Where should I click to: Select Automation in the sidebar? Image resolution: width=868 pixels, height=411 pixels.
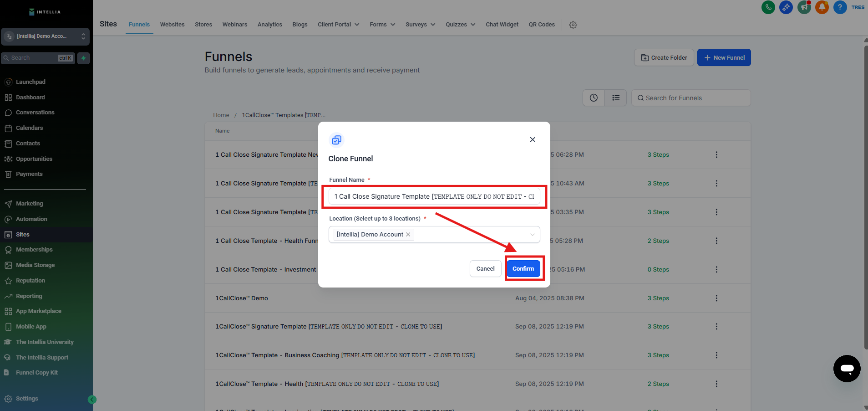(x=31, y=219)
